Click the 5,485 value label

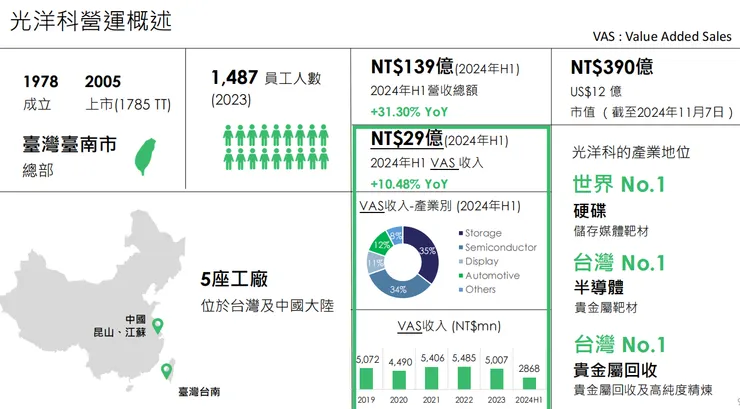[x=464, y=358]
